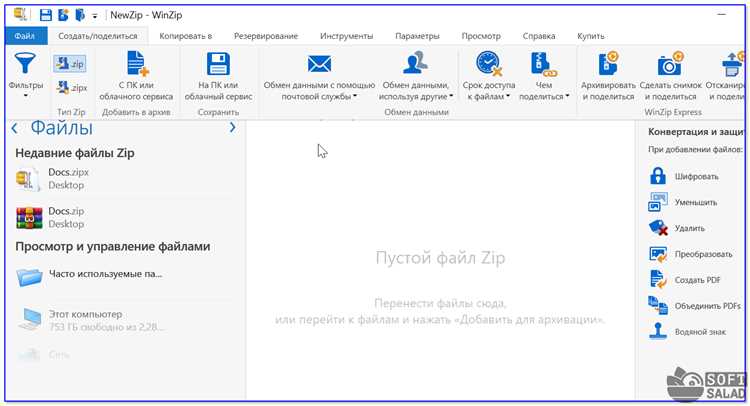Click the Пустой файл Zip drop area text
750x406 pixels.
click(x=440, y=258)
